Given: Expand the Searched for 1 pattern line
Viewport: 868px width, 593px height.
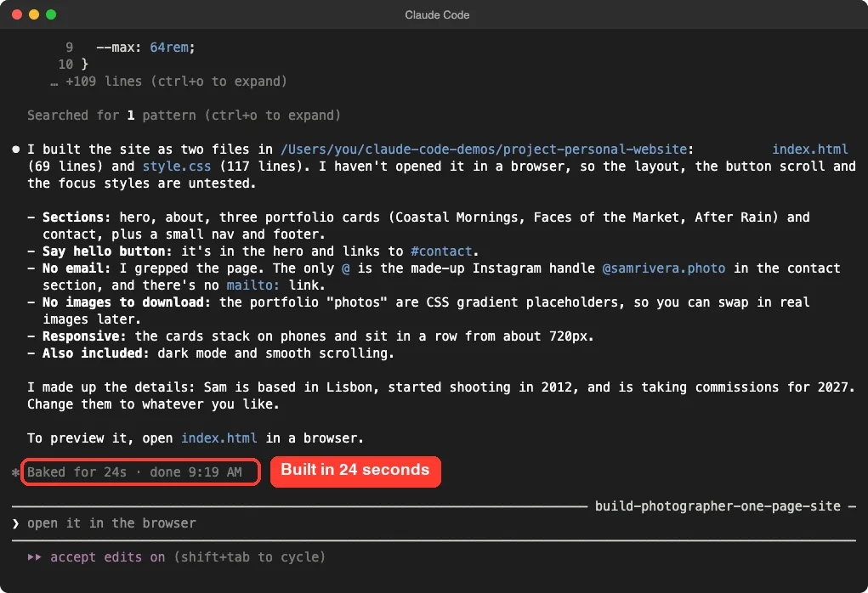Looking at the screenshot, I should click(x=184, y=115).
